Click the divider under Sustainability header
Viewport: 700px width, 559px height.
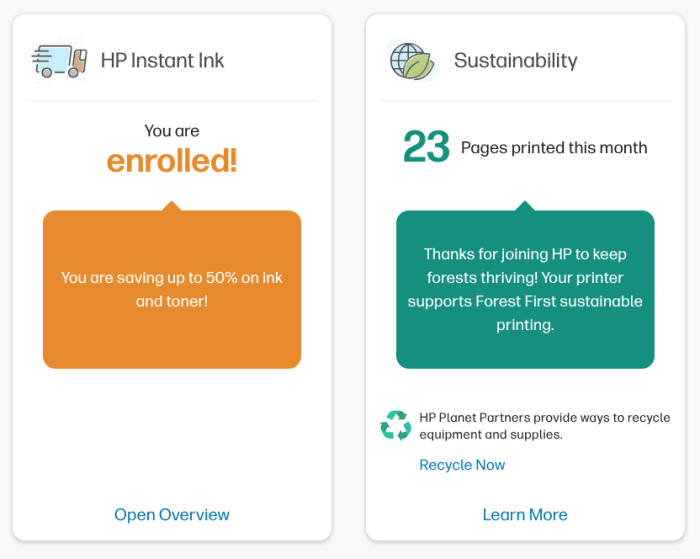tap(525, 100)
